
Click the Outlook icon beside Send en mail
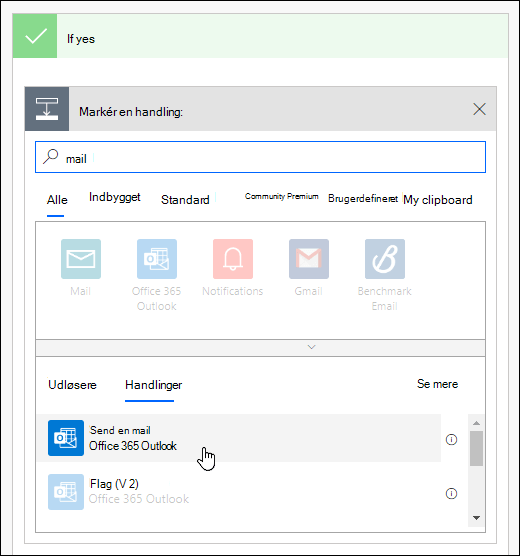click(66, 438)
